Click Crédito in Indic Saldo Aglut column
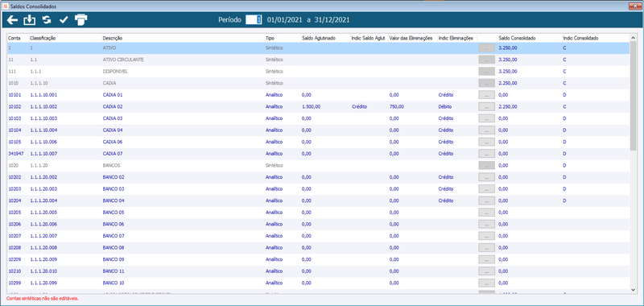This screenshot has height=306, width=644. tap(359, 107)
